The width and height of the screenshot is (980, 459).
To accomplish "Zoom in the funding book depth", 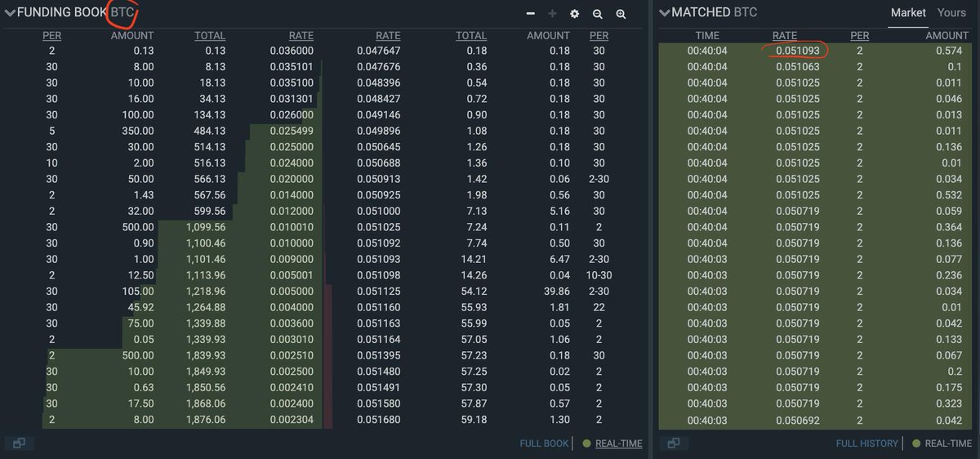I will point(621,14).
